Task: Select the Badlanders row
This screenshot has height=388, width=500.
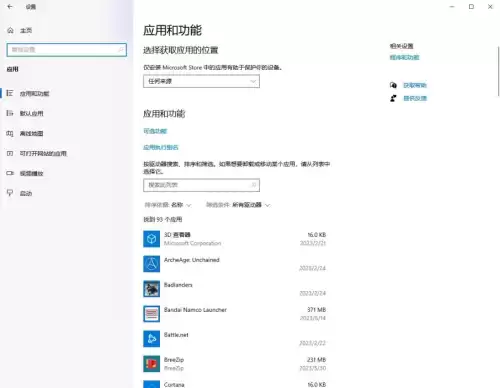Action: (235, 289)
